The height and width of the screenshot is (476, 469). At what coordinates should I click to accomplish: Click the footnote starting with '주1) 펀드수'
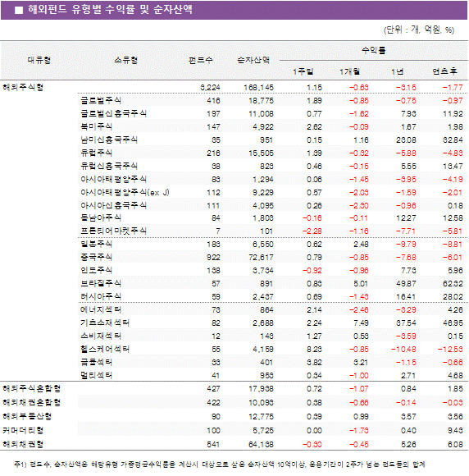click(x=220, y=465)
